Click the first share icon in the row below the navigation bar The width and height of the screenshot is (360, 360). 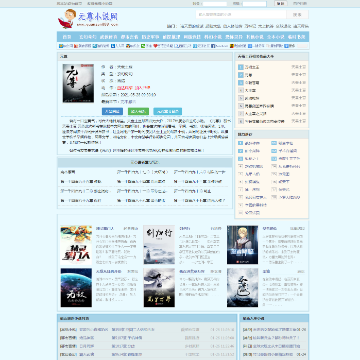61,46
